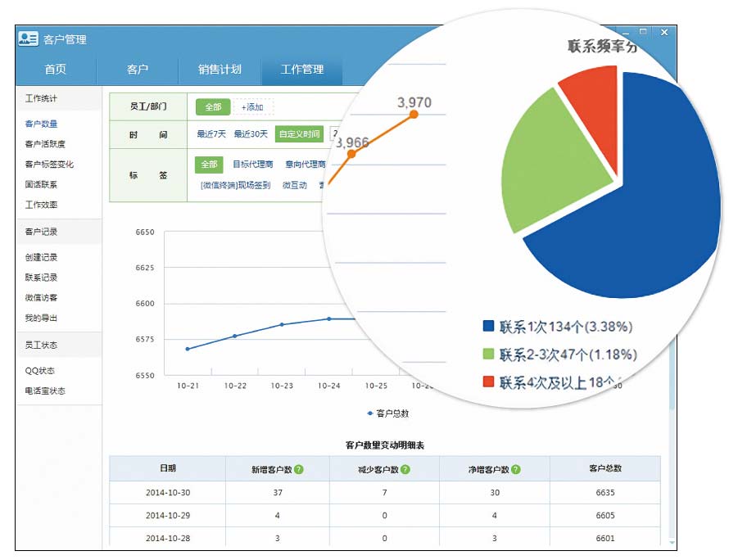Click green swatch for 联系2-3次 legend
Screen dimensions: 738x560
click(x=488, y=354)
